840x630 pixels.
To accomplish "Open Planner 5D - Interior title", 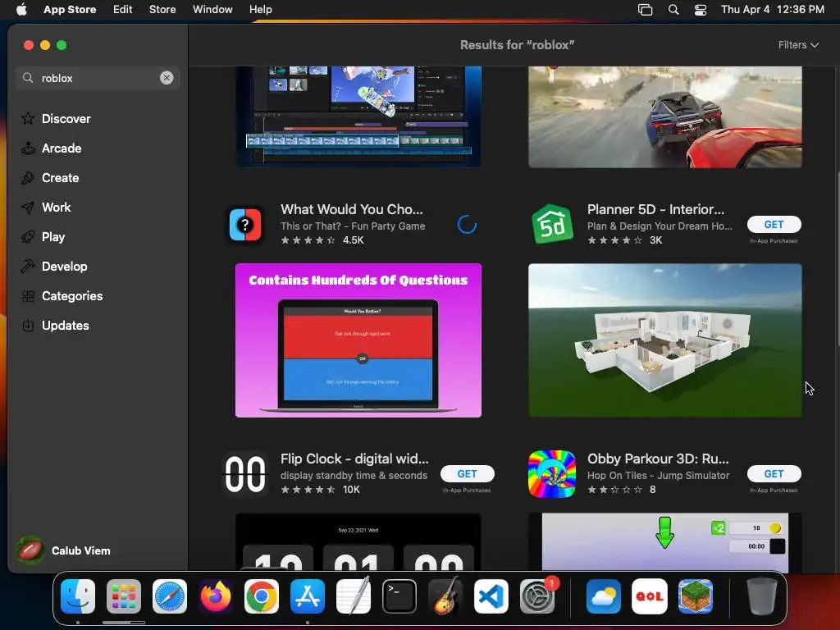I will pos(655,209).
